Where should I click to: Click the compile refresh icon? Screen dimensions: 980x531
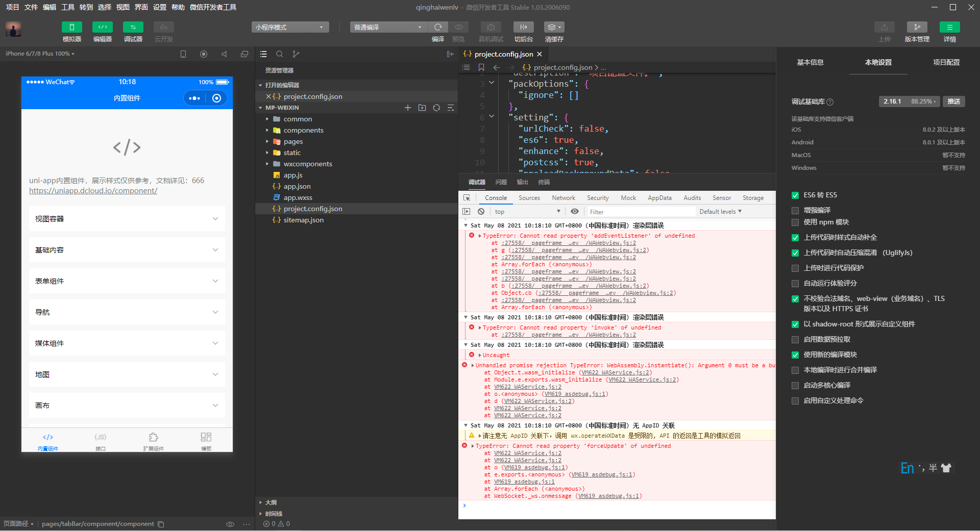coord(438,27)
